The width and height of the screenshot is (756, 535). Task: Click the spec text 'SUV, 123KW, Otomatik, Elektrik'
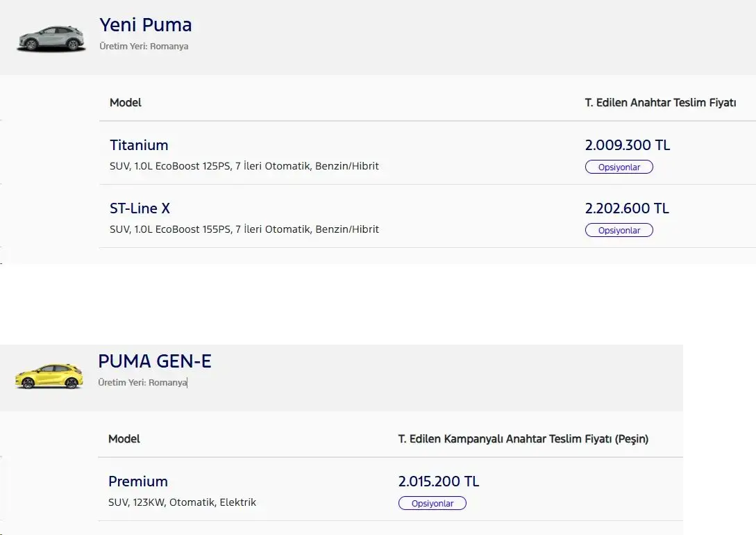[x=183, y=502]
